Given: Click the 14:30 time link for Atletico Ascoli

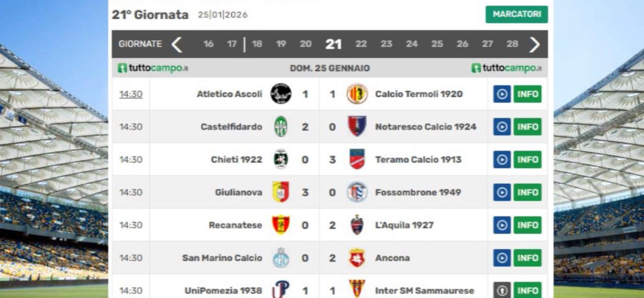Looking at the screenshot, I should click(131, 94).
